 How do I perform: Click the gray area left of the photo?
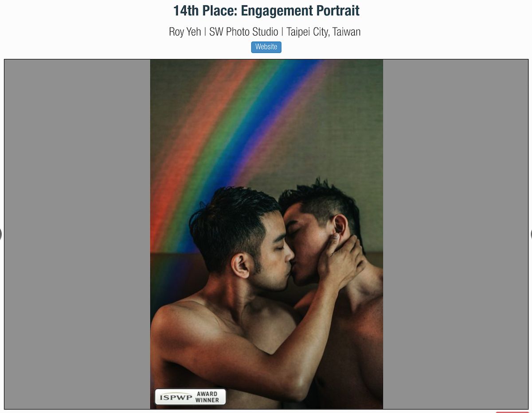(x=77, y=234)
